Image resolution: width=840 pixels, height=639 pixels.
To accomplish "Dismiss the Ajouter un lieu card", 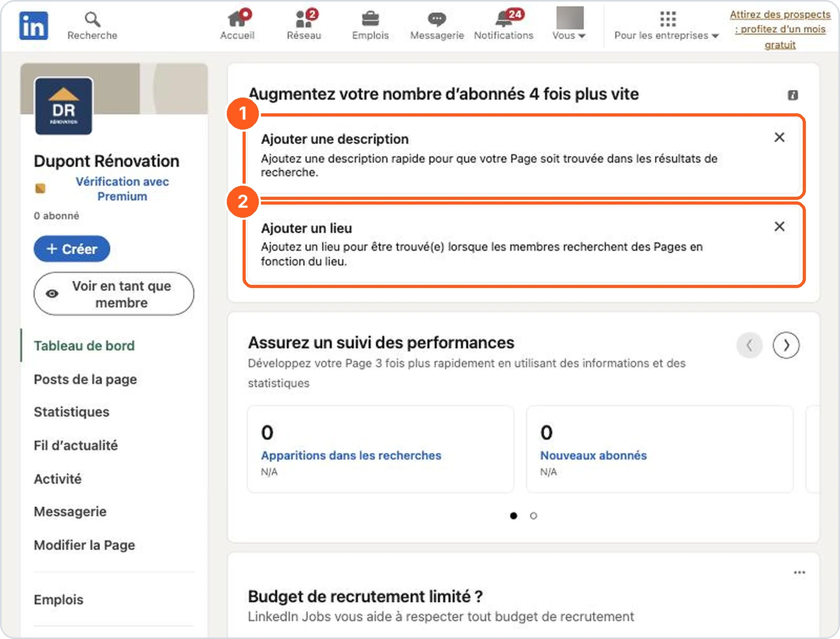I will click(x=780, y=227).
